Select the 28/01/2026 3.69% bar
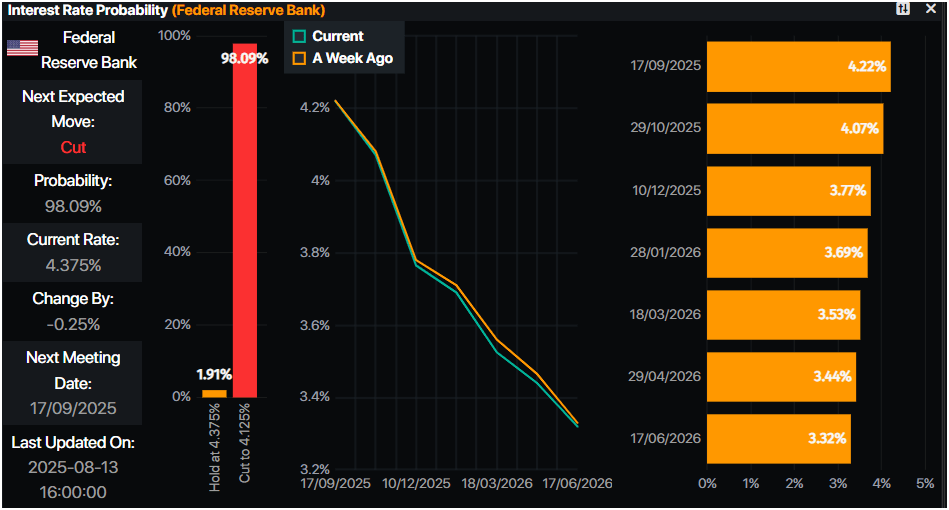The height and width of the screenshot is (510, 949). [x=787, y=253]
